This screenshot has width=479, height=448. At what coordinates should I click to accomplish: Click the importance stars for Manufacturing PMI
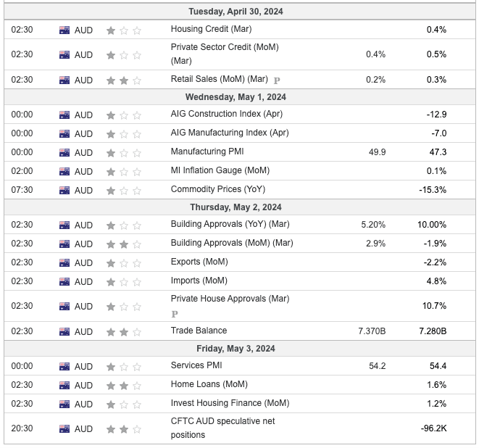point(124,152)
